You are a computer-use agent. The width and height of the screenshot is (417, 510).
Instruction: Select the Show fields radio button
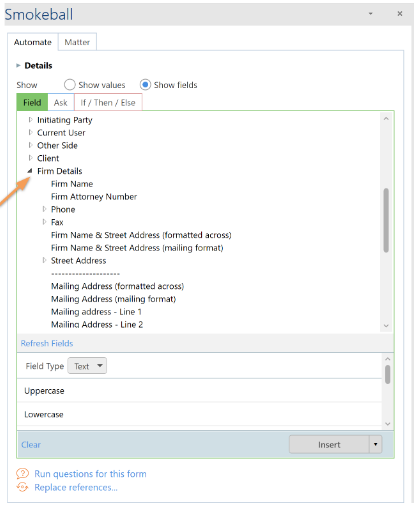[145, 85]
